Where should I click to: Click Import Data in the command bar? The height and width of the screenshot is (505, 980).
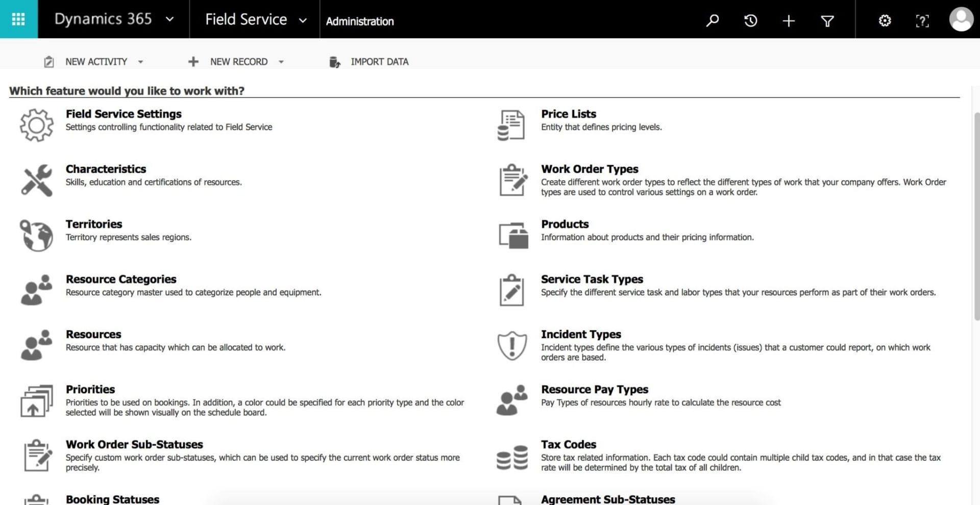[379, 62]
